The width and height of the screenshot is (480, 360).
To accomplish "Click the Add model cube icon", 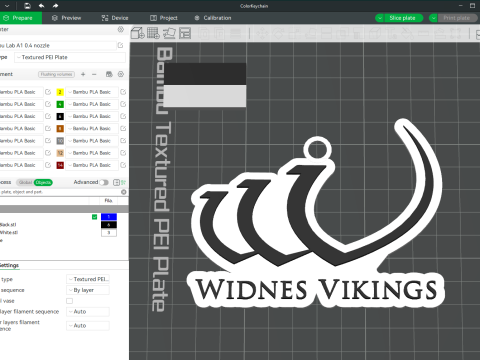I will point(137,33).
